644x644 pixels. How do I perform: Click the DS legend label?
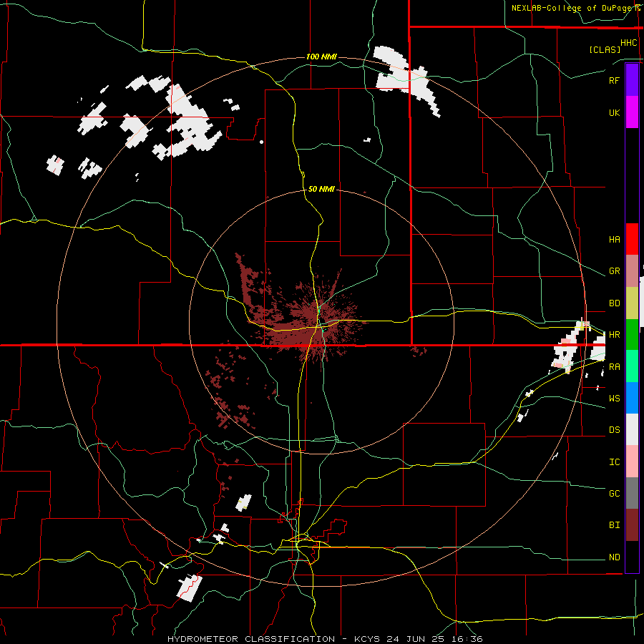click(614, 430)
